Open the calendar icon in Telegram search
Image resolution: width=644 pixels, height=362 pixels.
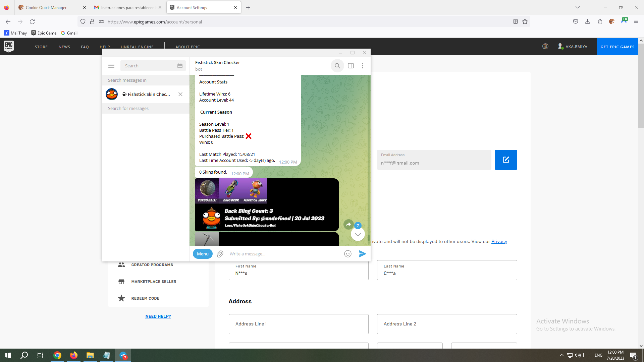pos(180,66)
